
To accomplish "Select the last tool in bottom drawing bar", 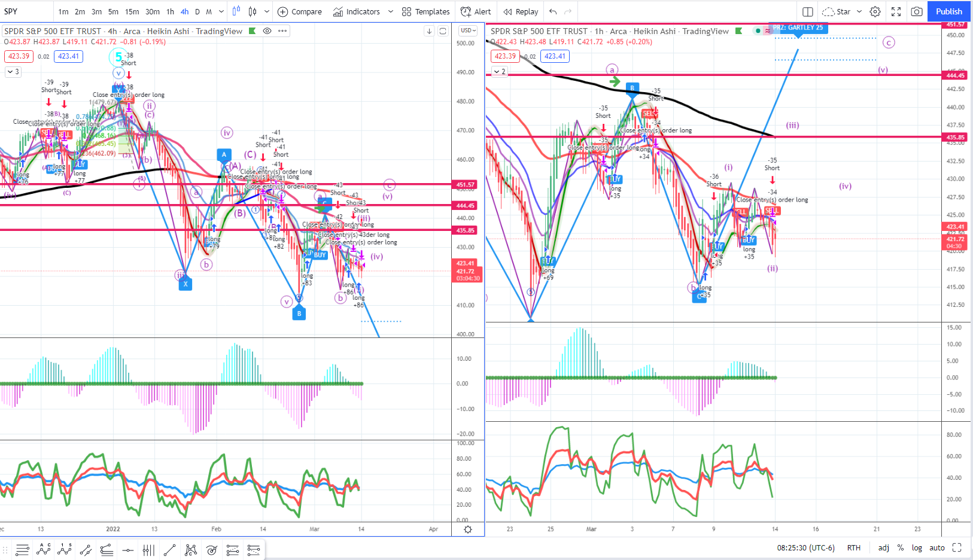I will [x=254, y=550].
